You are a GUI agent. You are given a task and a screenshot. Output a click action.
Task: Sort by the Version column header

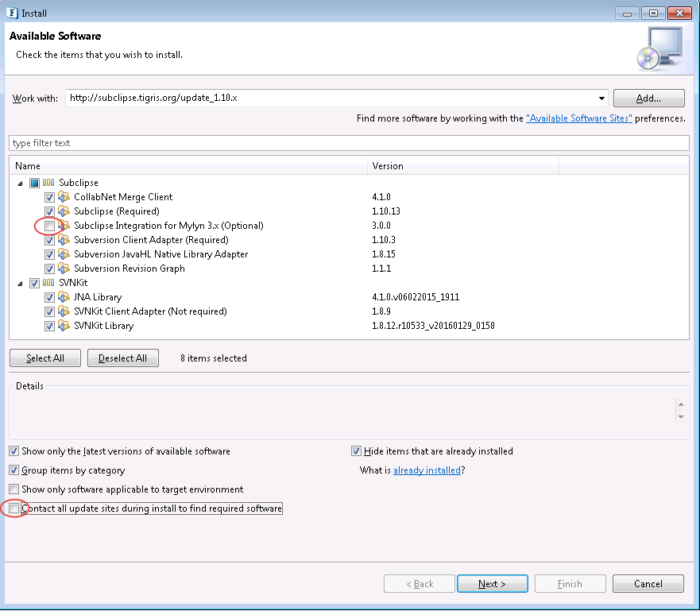pos(463,166)
